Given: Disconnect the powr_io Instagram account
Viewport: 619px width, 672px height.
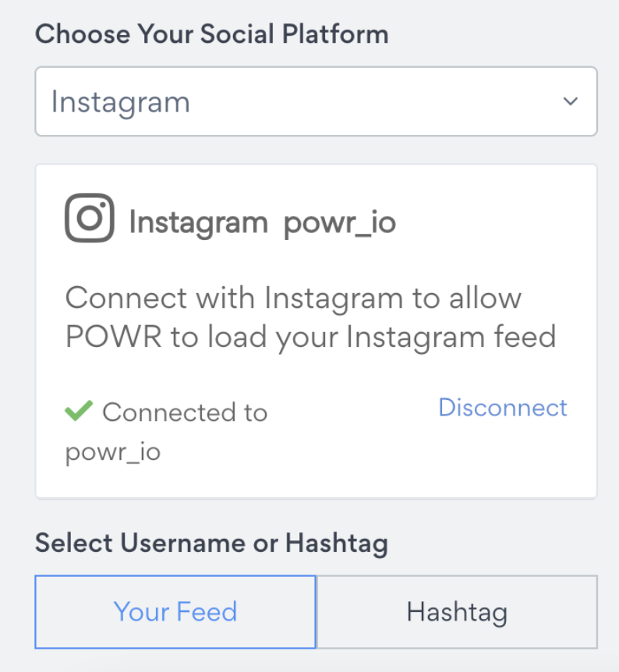Looking at the screenshot, I should coord(502,407).
